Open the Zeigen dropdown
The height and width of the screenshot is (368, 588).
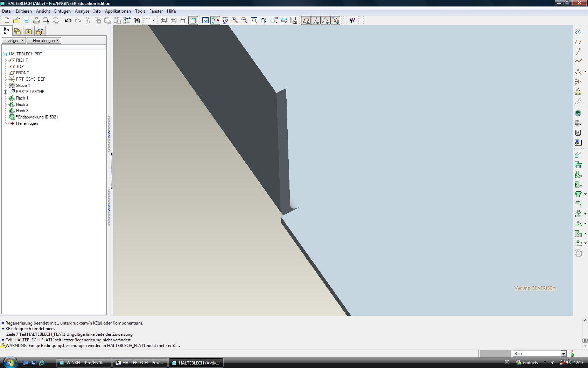pos(14,41)
